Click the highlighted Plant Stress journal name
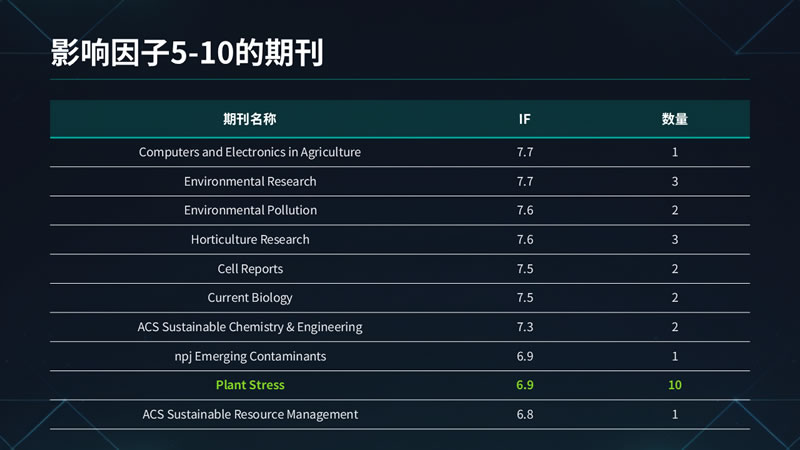This screenshot has height=450, width=800. coord(250,385)
